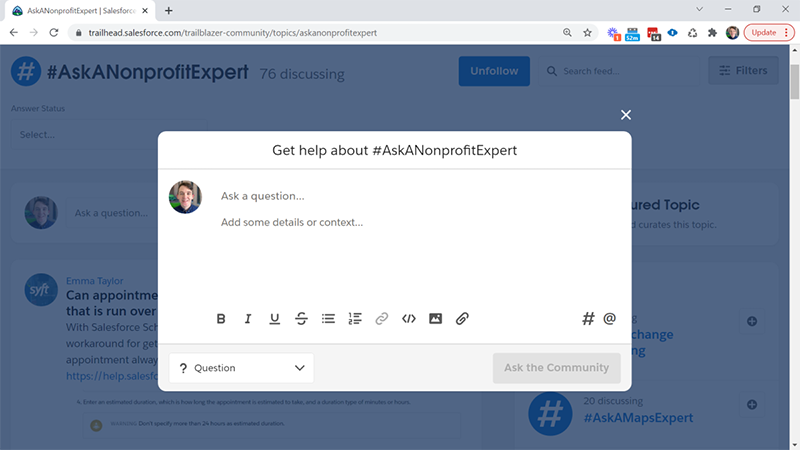Open the Extensions puzzle icon
The height and width of the screenshot is (450, 800).
pyautogui.click(x=712, y=33)
